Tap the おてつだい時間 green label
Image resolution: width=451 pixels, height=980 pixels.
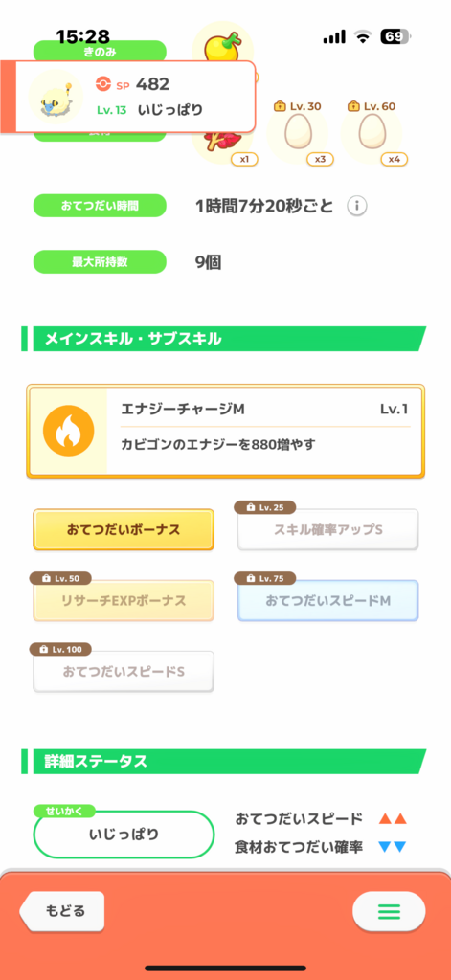[x=100, y=205]
